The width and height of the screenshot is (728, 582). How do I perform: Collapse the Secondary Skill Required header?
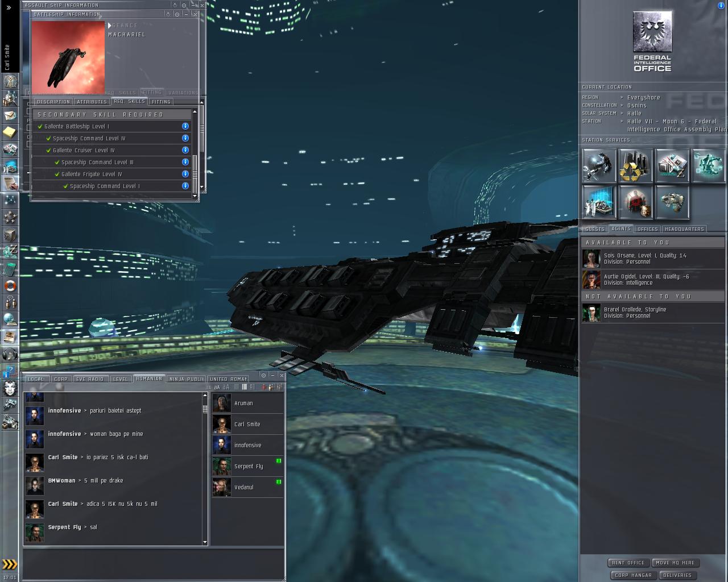(x=111, y=114)
